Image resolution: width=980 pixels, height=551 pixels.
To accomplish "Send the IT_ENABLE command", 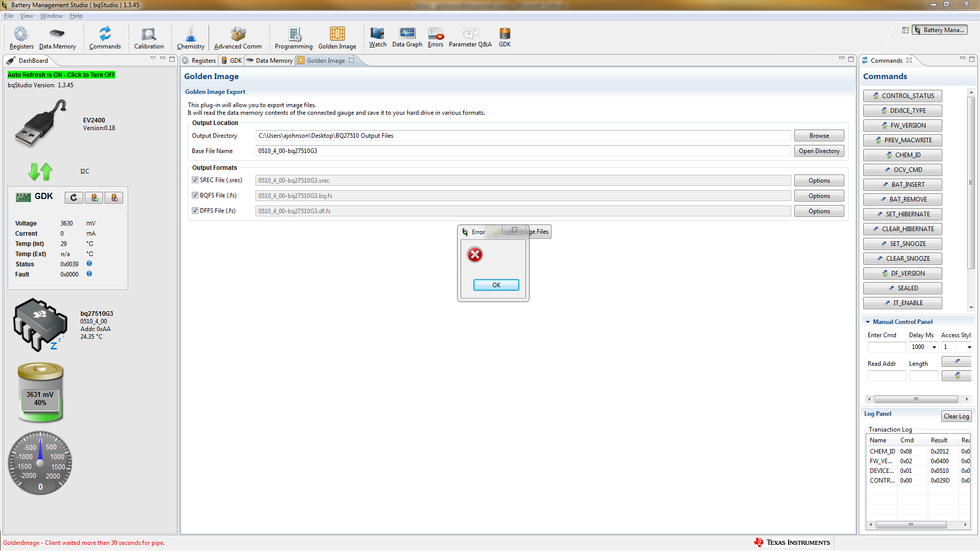I will click(902, 303).
